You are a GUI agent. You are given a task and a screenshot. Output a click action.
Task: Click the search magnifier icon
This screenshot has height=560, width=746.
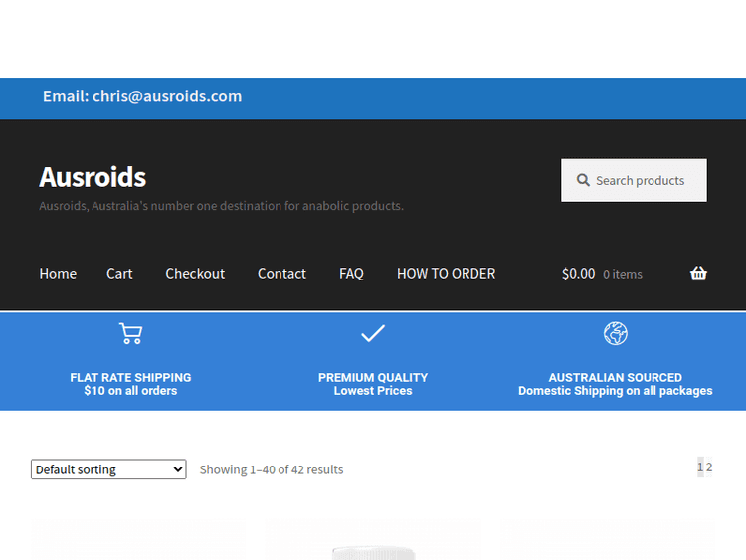(583, 180)
